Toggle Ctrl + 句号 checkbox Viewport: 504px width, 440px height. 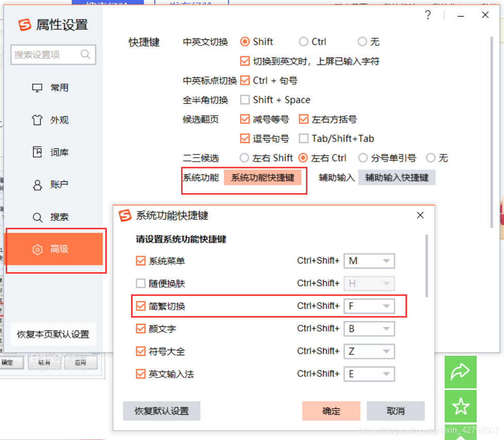[x=245, y=81]
